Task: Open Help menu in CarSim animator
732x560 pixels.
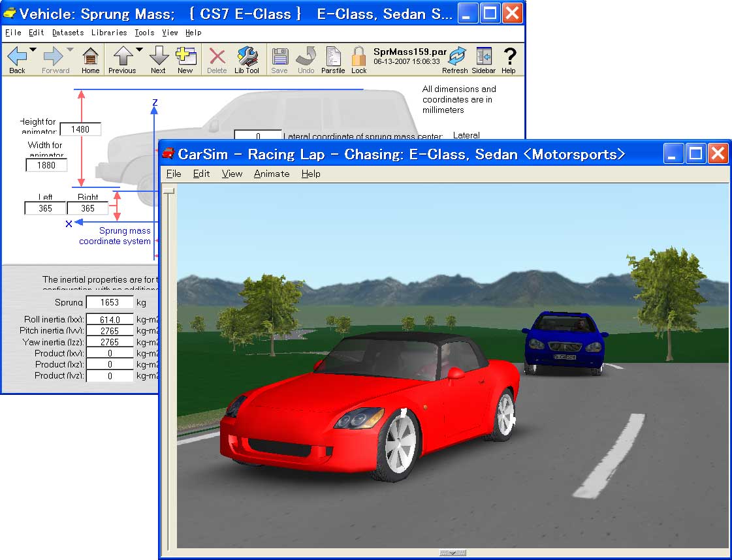Action: point(311,174)
